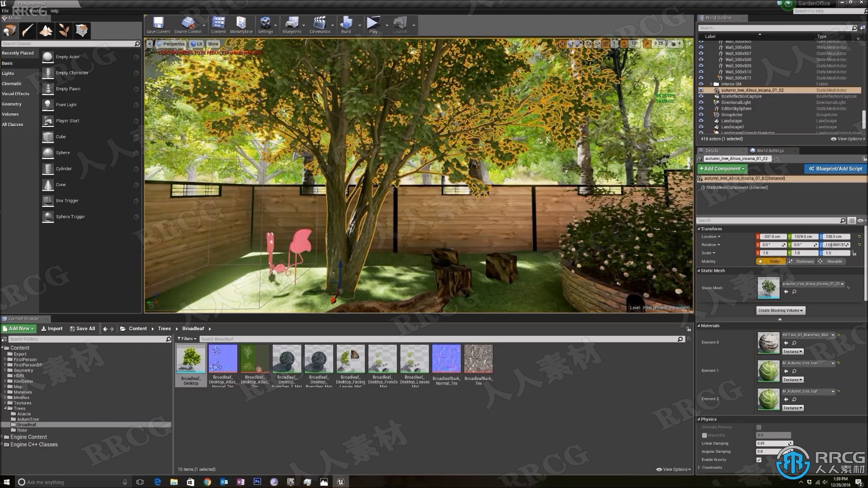Open the Cinematics toolbar panel
Screen dimensions: 868x488
pos(320,25)
